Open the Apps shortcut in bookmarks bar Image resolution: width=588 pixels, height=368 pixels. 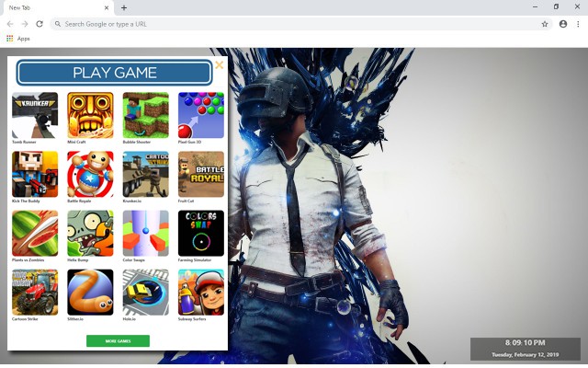pos(18,39)
